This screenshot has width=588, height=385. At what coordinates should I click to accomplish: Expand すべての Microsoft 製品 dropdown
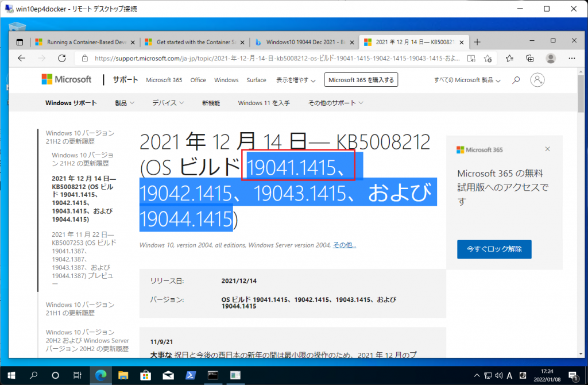tap(467, 80)
